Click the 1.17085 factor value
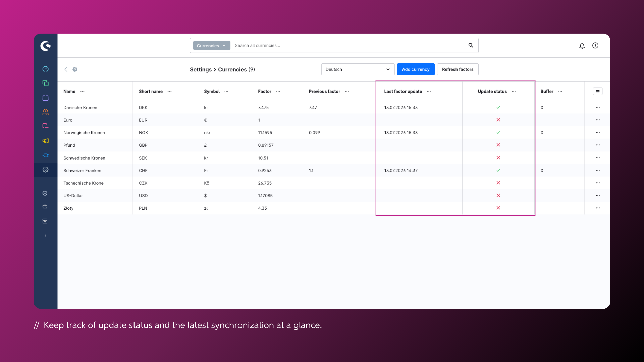Screen dimensions: 644x362 coord(265,196)
